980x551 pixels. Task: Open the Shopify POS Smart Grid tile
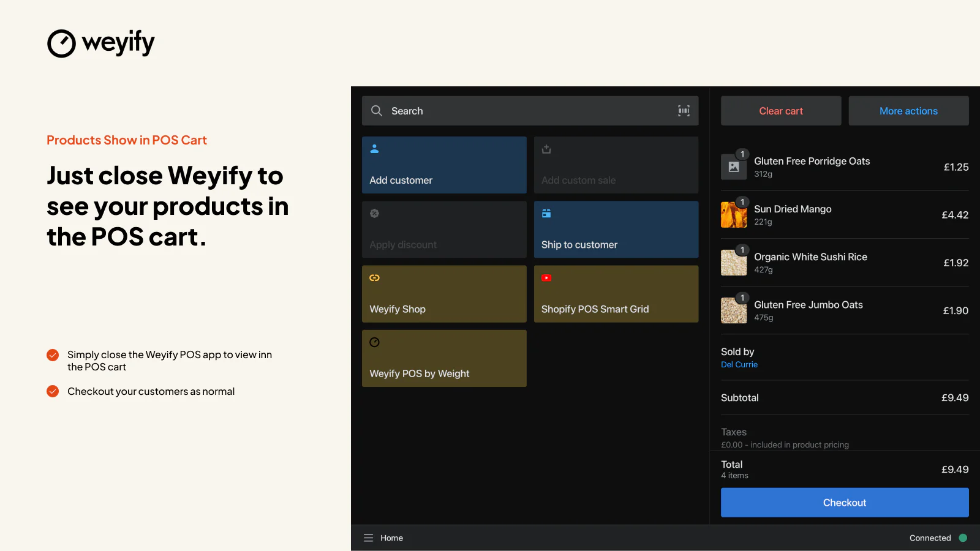coord(616,294)
